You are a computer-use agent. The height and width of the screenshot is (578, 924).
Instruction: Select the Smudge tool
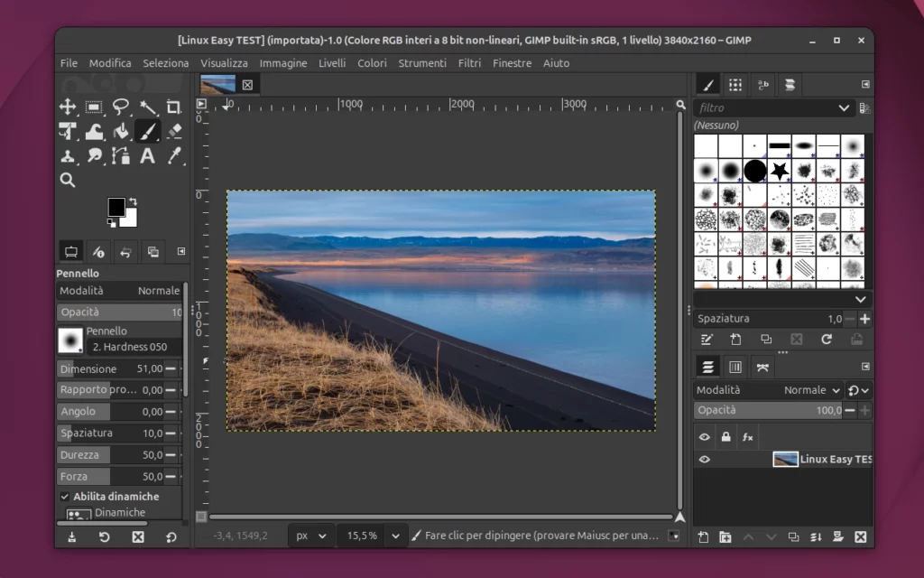point(94,156)
